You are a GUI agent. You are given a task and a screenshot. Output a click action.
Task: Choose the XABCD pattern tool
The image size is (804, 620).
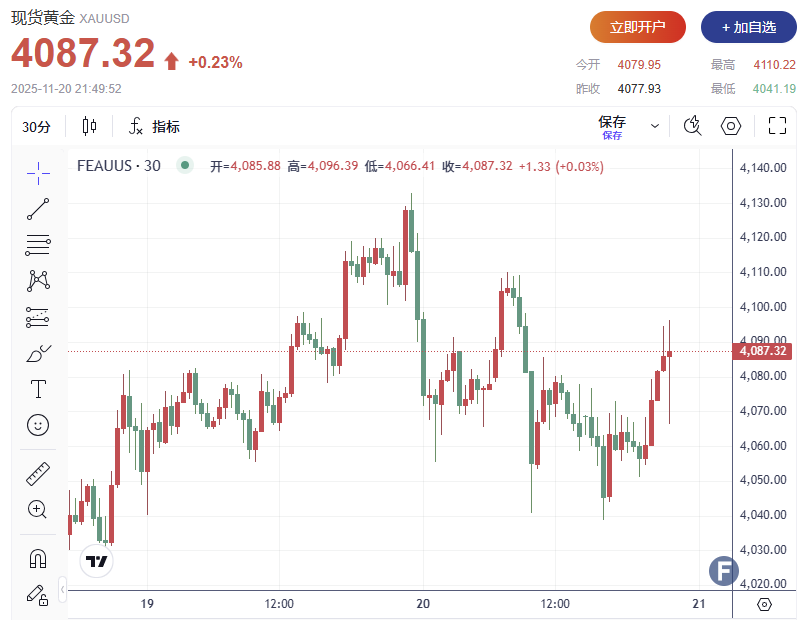[38, 280]
